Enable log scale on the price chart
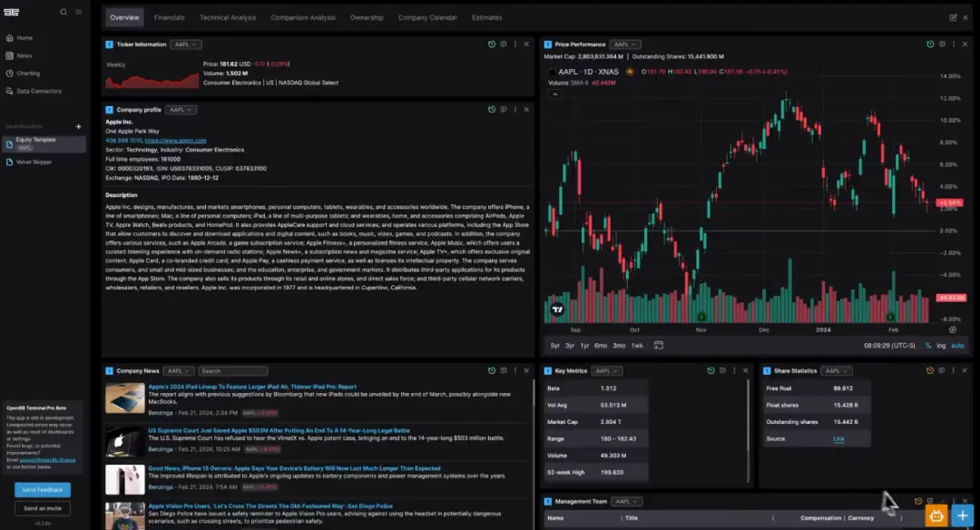Screen dimensions: 980x530 click(942, 345)
